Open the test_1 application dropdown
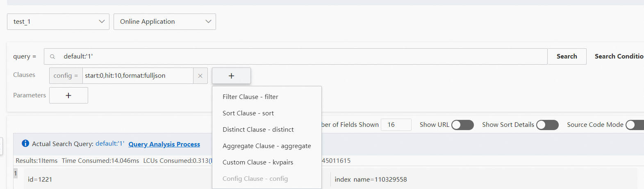 click(58, 22)
